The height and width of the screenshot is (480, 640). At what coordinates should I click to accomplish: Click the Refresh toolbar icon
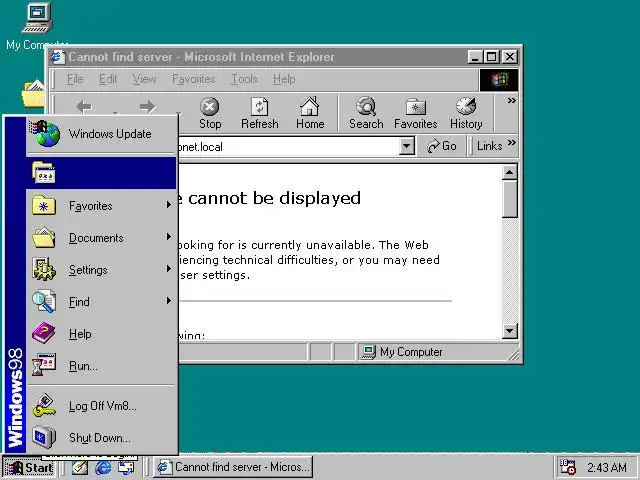click(x=260, y=113)
